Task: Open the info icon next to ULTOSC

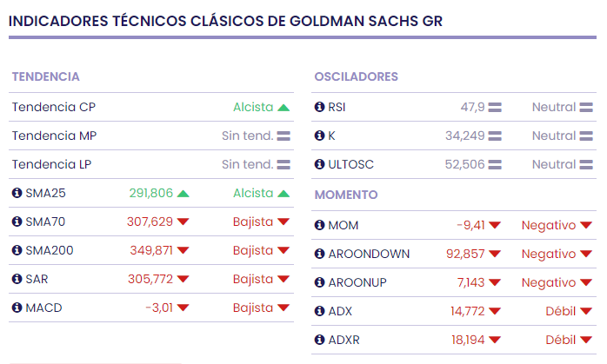Action: coord(319,164)
